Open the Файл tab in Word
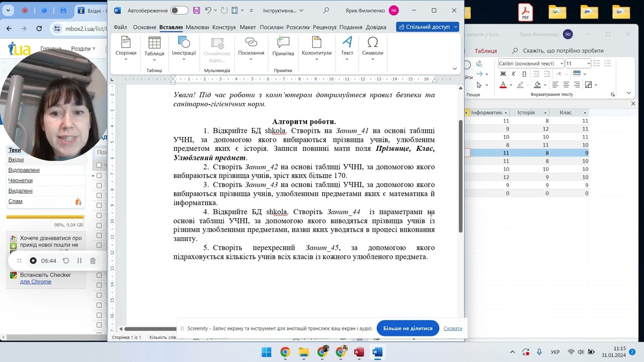 (x=120, y=27)
